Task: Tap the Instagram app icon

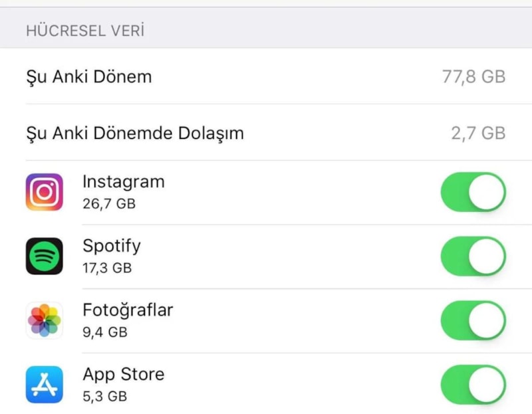Action: [45, 192]
